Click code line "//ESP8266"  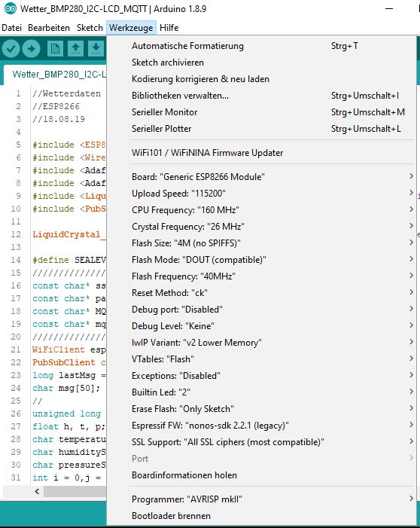56,106
